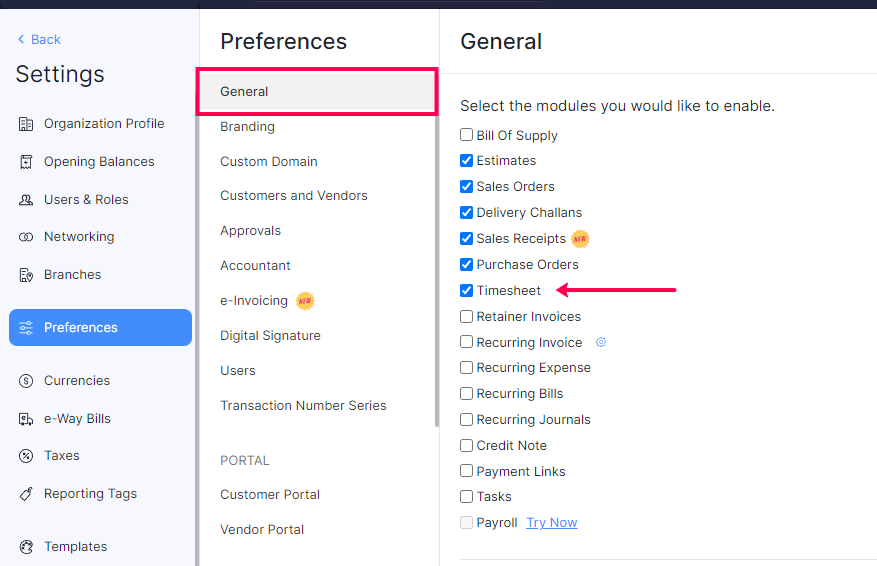Click the Payroll Try Now link
Screen dimensions: 877x566
point(552,523)
